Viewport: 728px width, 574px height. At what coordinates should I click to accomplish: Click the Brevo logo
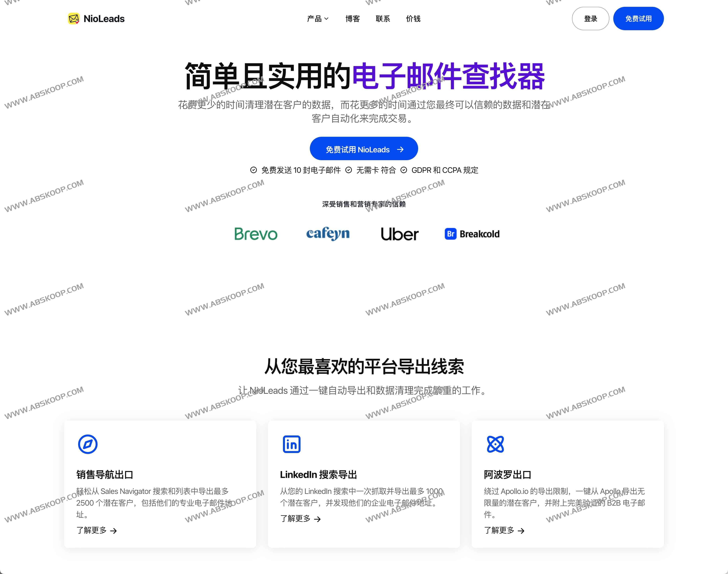(x=256, y=234)
